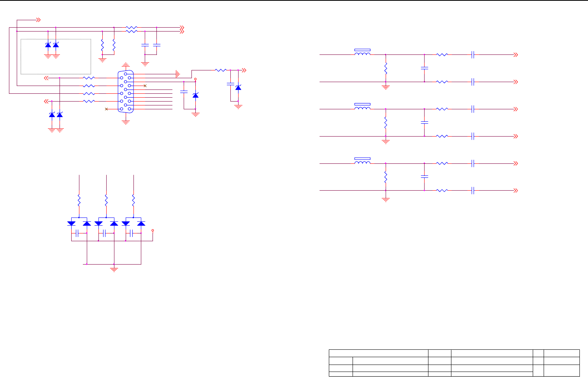The height and width of the screenshot is (377, 588).
Task: Select the middle inductor in the filter section
Action: [362, 107]
